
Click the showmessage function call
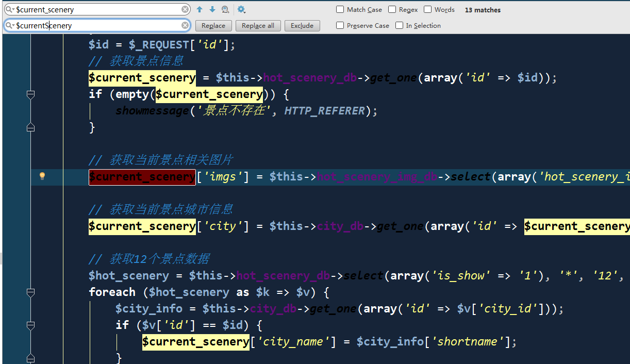pos(152,111)
